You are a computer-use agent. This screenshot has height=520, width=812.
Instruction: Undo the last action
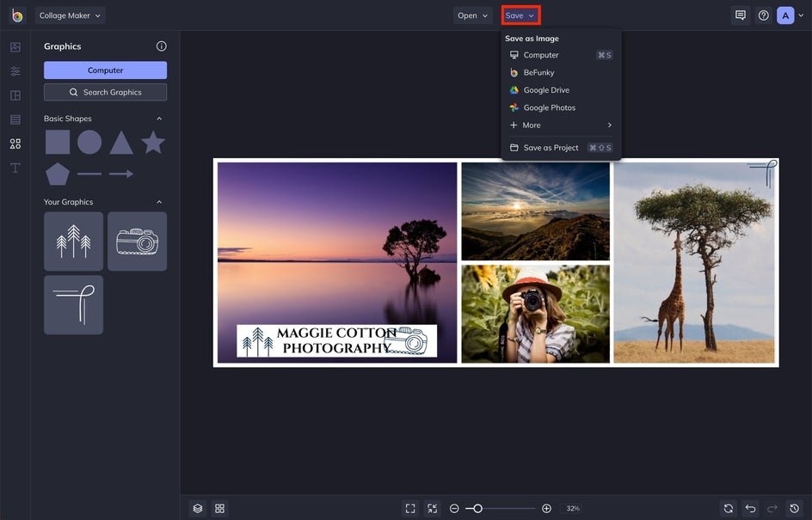coord(749,508)
